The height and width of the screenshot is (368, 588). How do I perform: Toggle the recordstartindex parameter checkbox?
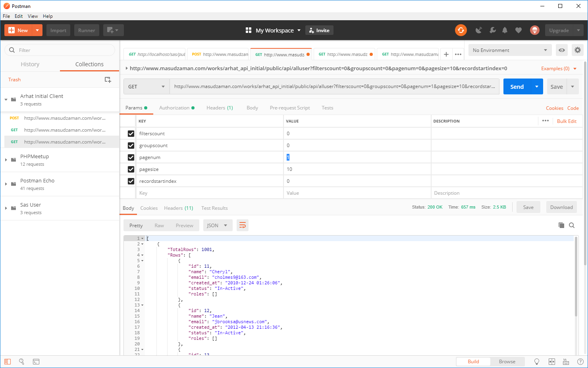131,181
